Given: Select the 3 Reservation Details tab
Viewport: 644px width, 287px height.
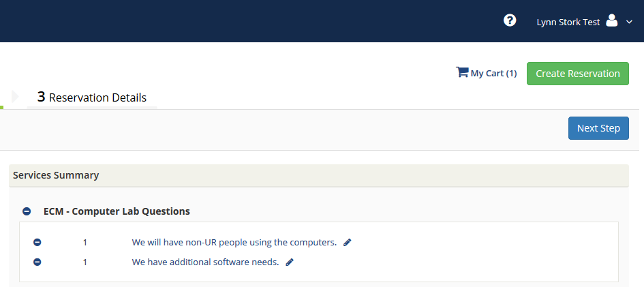Looking at the screenshot, I should [92, 97].
